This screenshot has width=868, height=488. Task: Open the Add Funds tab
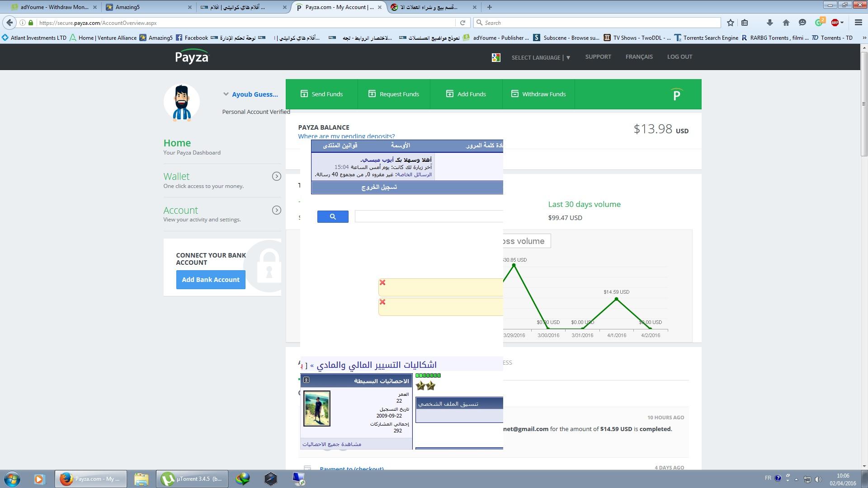[x=466, y=94]
